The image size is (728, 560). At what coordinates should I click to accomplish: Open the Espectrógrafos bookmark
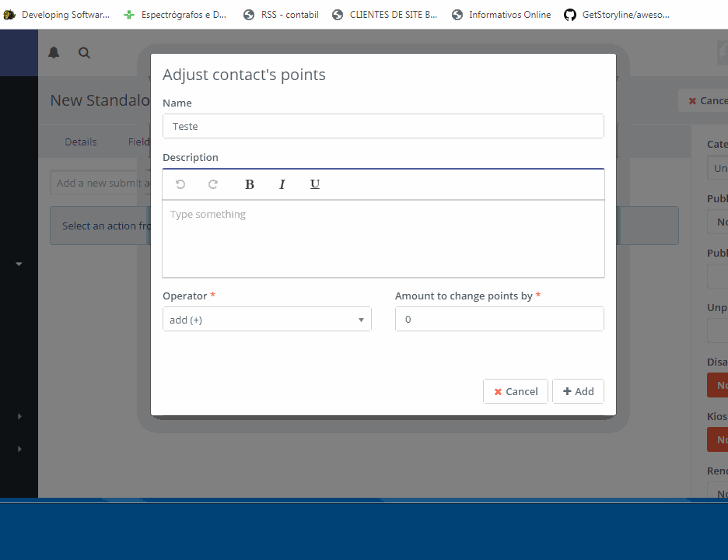pos(175,15)
